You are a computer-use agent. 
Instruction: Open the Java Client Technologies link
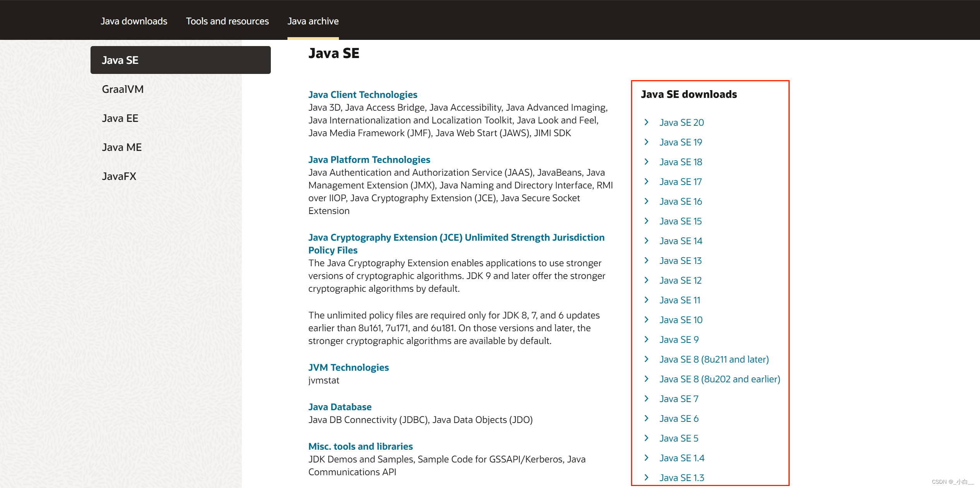coord(363,95)
